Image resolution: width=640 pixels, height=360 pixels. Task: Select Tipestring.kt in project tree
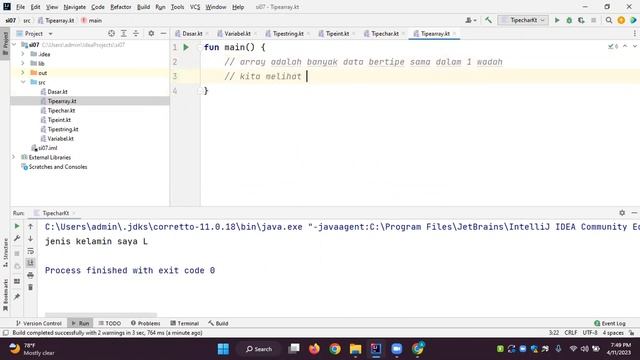coord(63,129)
